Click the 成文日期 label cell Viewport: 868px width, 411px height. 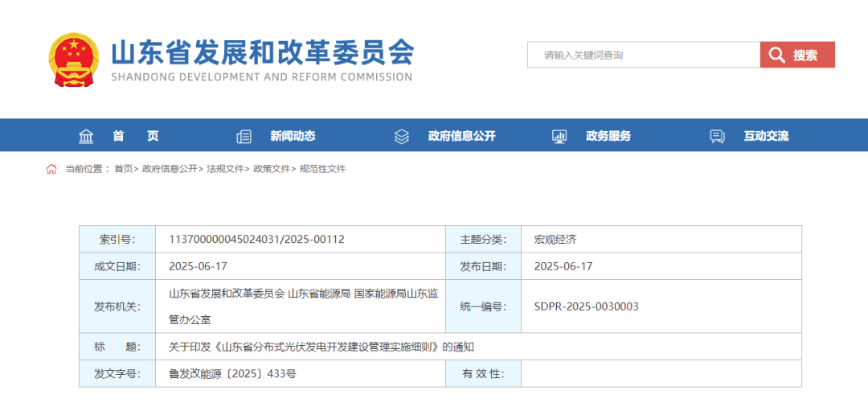pos(117,266)
